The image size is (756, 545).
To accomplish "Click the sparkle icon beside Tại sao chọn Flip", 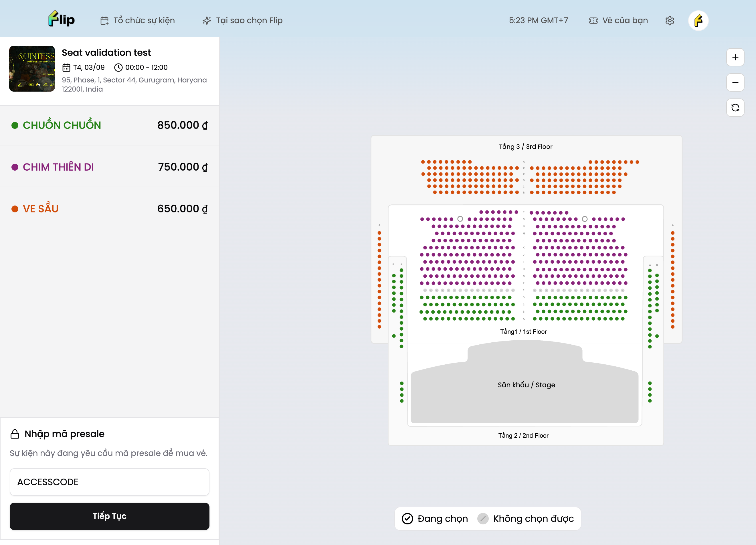I will pyautogui.click(x=207, y=21).
